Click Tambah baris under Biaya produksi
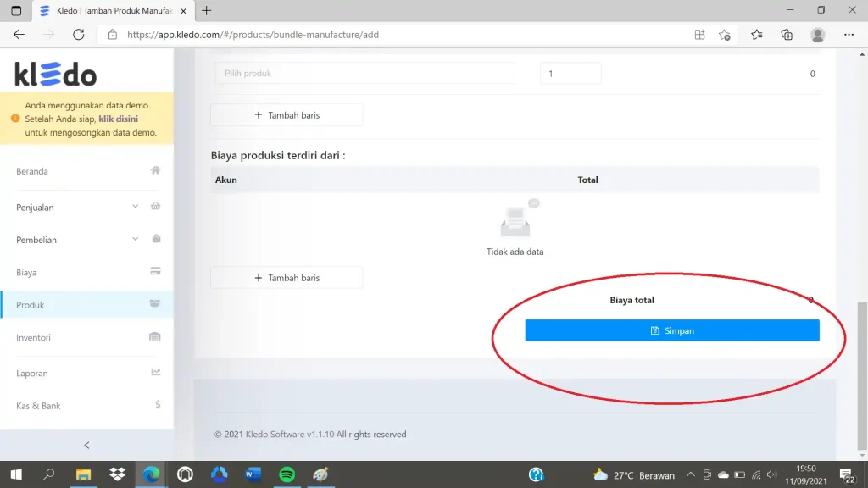 (x=287, y=278)
